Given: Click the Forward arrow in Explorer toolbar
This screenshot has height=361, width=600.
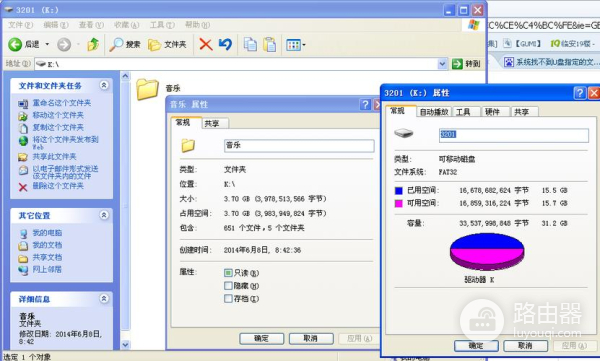Looking at the screenshot, I should pyautogui.click(x=64, y=44).
